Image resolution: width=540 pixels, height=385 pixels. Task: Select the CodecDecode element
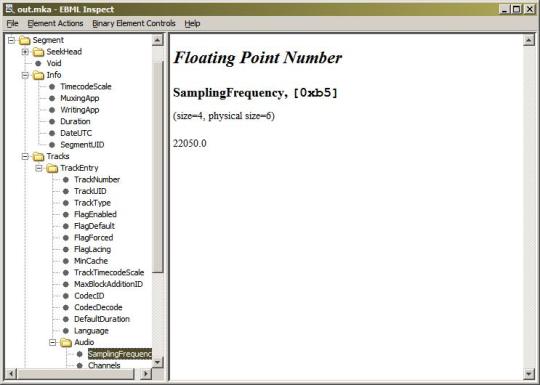[98, 308]
